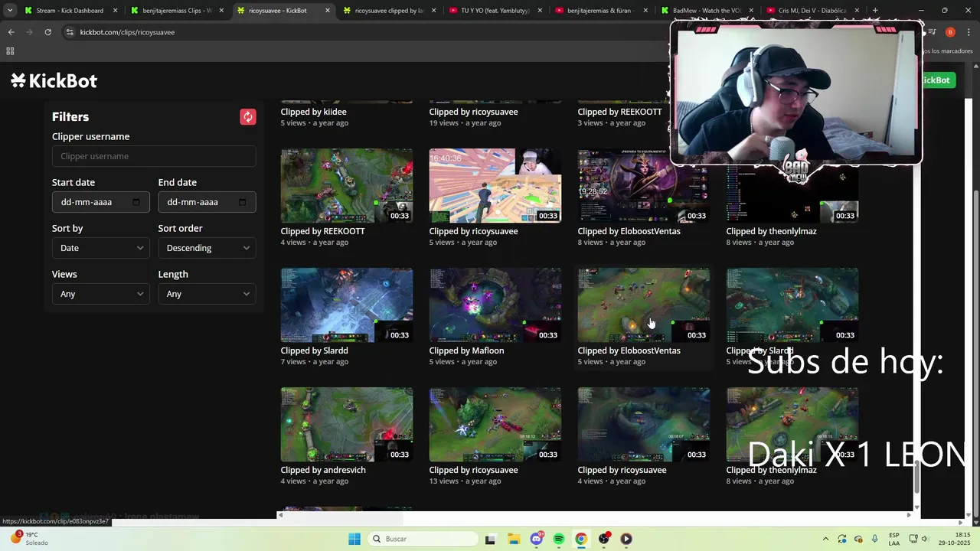The height and width of the screenshot is (551, 980).
Task: Click site info icon in address bar
Action: tap(70, 32)
